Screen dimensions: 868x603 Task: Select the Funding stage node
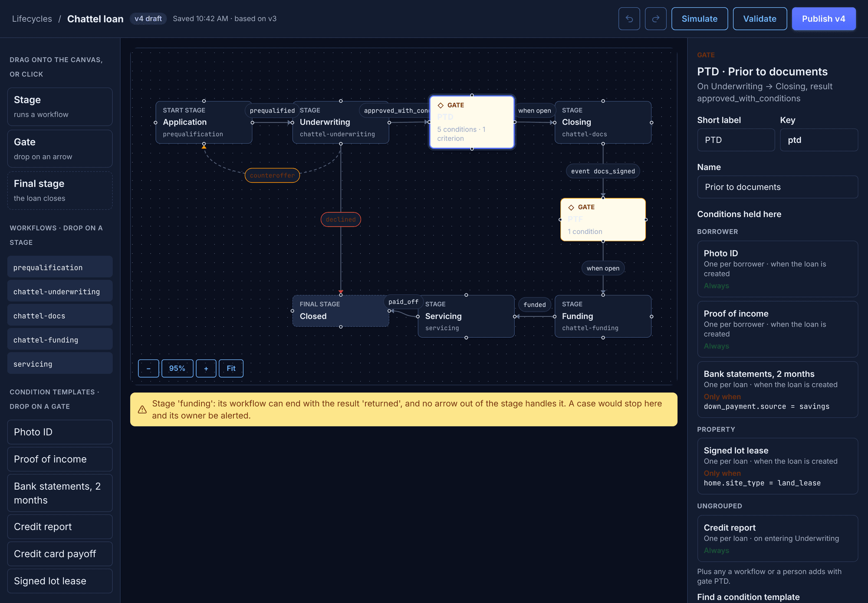pyautogui.click(x=603, y=316)
